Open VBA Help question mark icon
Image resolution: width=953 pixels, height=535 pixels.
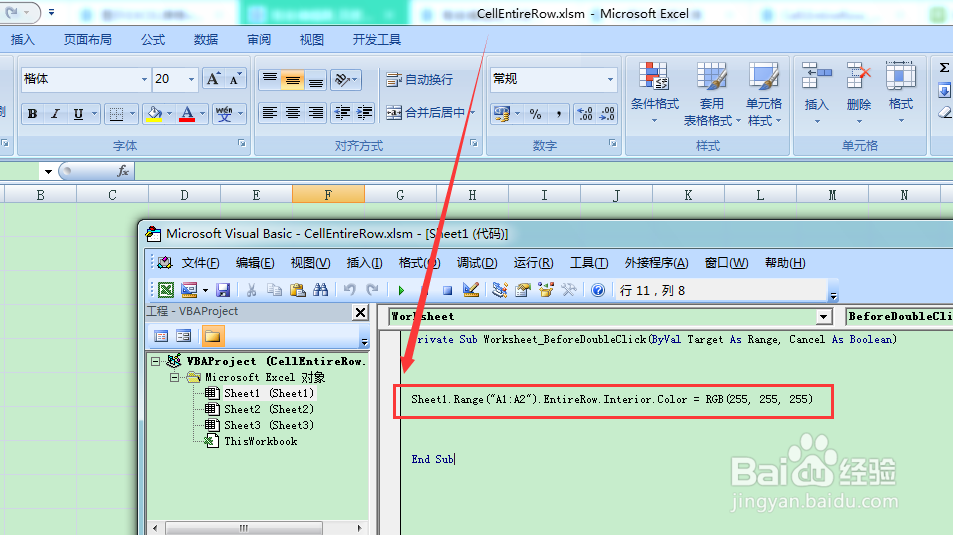tap(598, 290)
